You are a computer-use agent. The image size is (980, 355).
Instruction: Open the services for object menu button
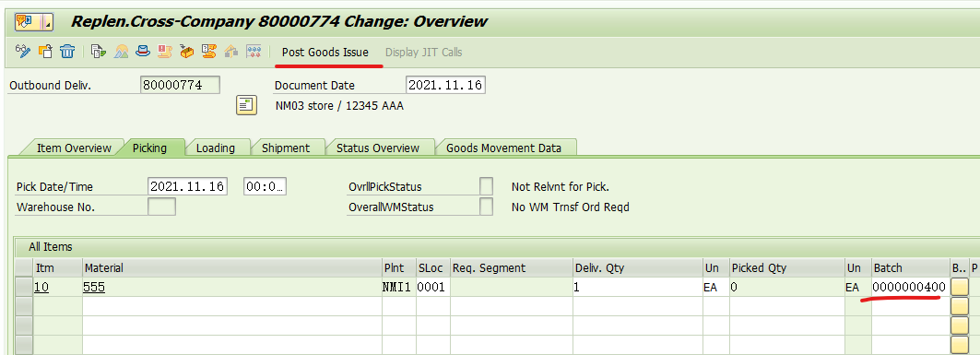(30, 22)
